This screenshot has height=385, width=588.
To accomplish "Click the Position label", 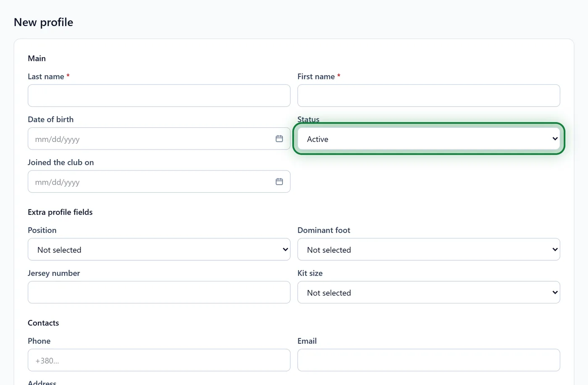I will [42, 230].
